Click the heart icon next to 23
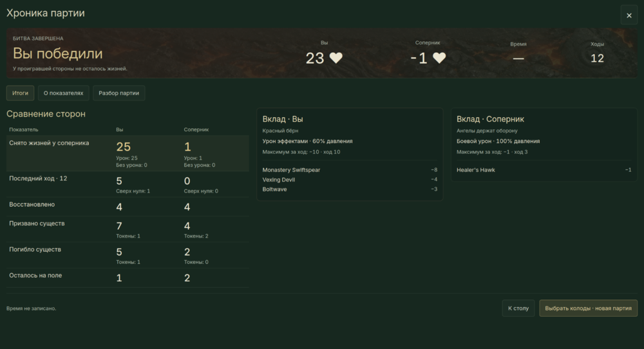This screenshot has width=644, height=349. tap(336, 58)
